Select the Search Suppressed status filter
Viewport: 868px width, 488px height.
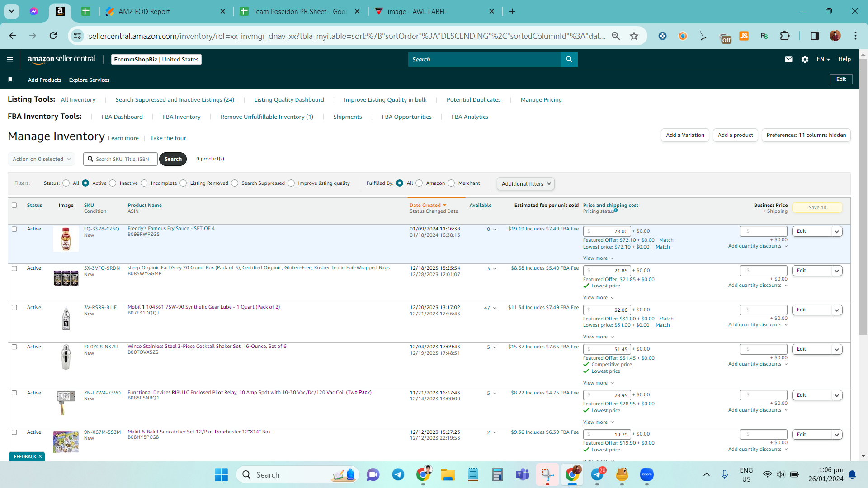point(235,183)
